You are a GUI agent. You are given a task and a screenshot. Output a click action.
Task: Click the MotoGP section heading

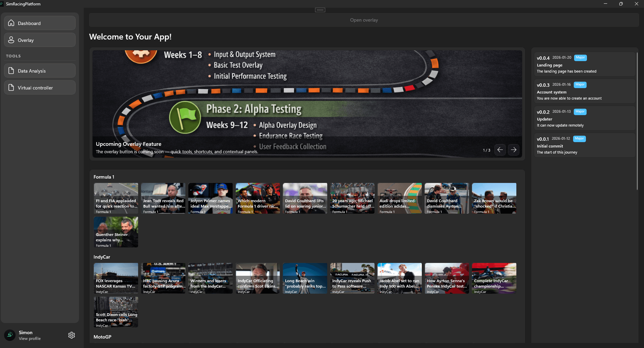coord(102,337)
